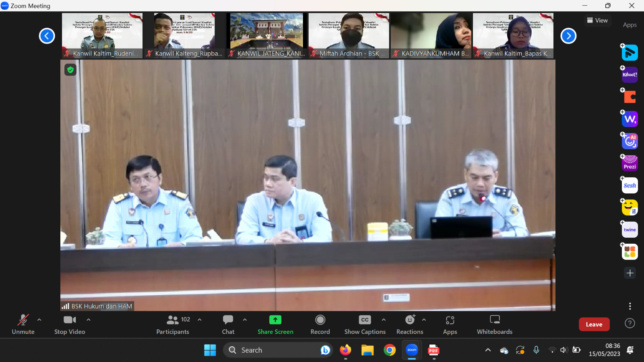Click the green Share Screen button

click(275, 324)
